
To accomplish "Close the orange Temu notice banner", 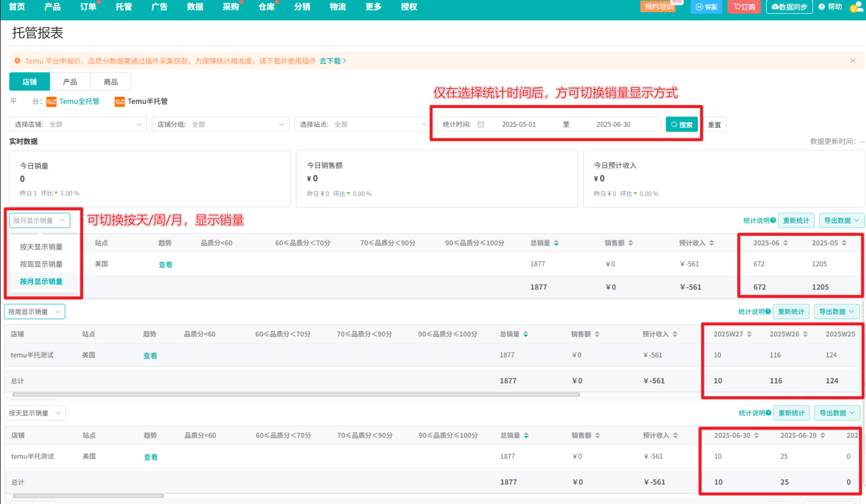I will [x=853, y=61].
